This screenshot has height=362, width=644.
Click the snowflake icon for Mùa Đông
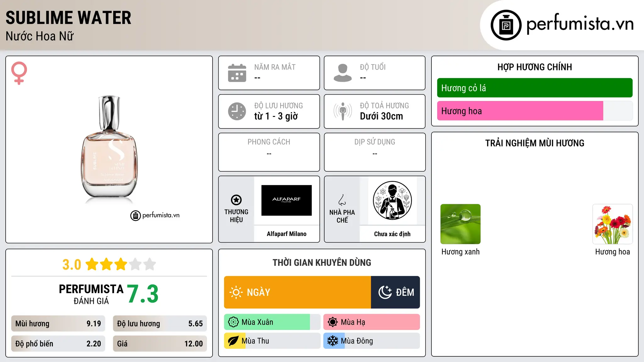coord(333,341)
